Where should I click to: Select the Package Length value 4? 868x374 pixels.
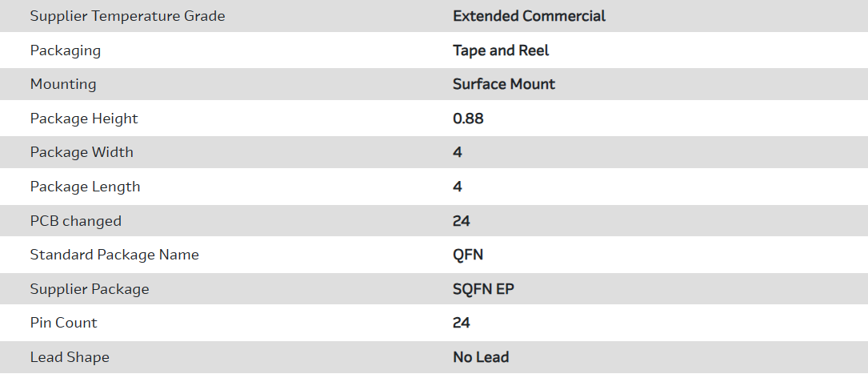pyautogui.click(x=458, y=187)
